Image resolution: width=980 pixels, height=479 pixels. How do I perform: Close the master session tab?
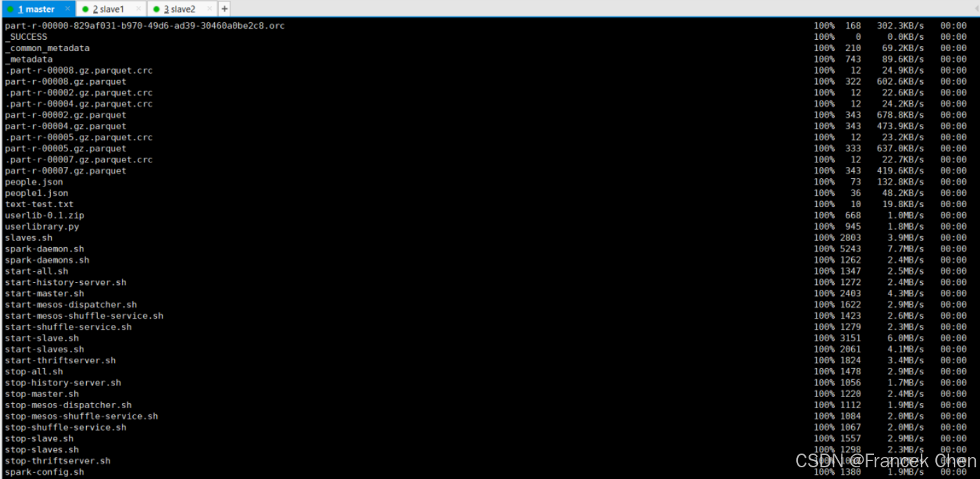67,9
